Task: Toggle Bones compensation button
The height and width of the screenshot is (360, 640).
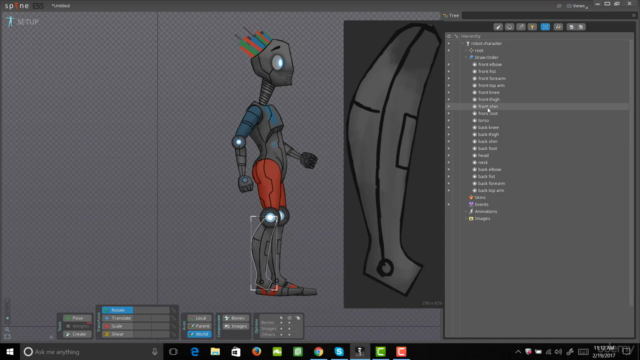Action: [236, 318]
